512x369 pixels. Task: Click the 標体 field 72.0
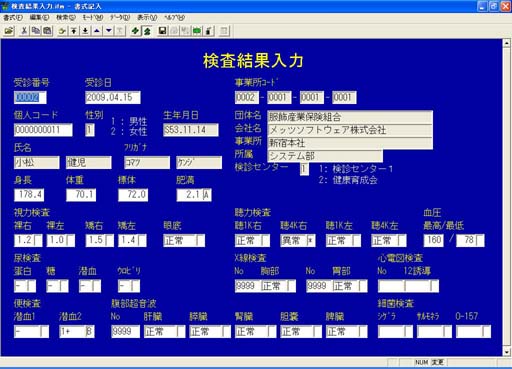pos(133,195)
